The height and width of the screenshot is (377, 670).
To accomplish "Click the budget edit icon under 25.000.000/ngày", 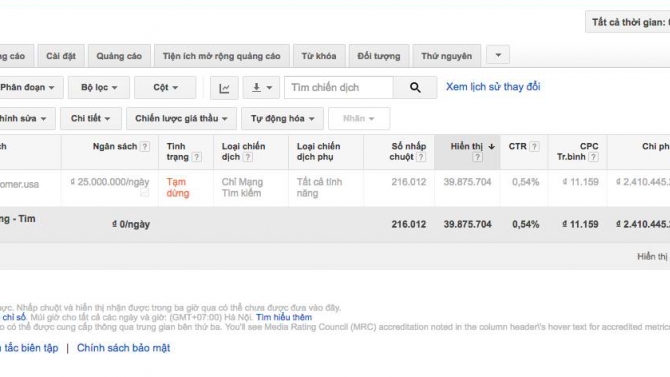I will click(x=145, y=193).
